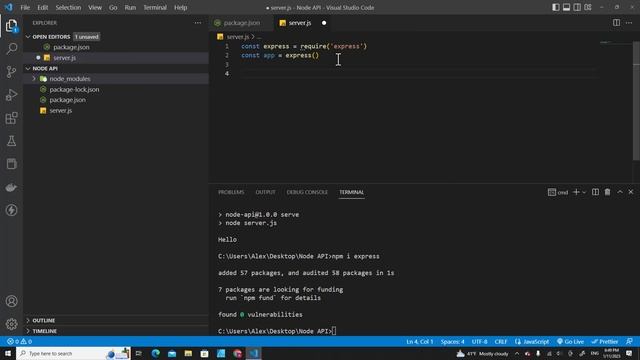Click the notifications bell in status bar

click(x=629, y=342)
